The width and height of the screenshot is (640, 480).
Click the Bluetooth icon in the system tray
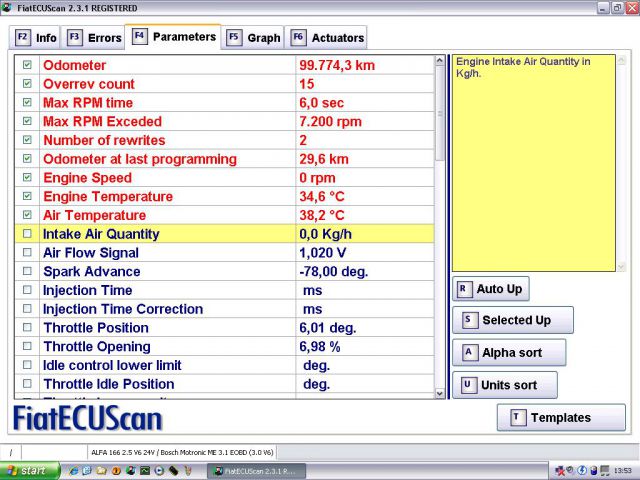(x=582, y=471)
